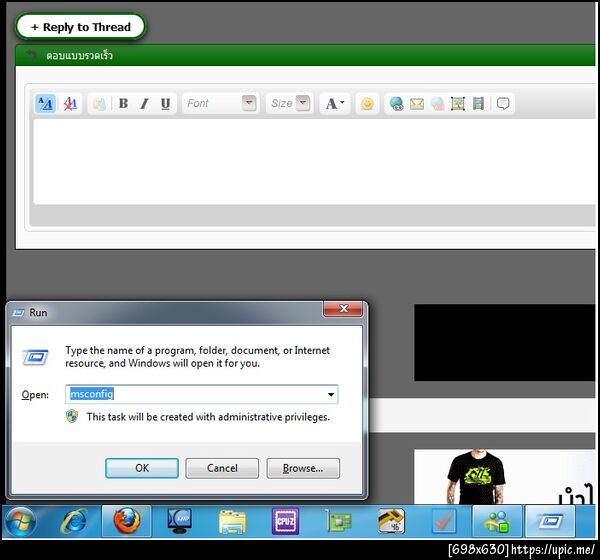Toggle italic formatting in the reply editor
The image size is (600, 560).
pyautogui.click(x=144, y=104)
